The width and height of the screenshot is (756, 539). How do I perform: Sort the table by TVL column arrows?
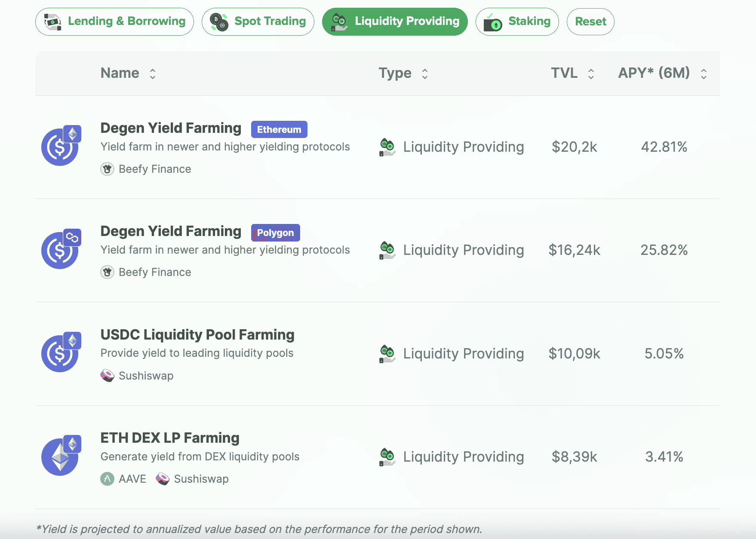[591, 74]
